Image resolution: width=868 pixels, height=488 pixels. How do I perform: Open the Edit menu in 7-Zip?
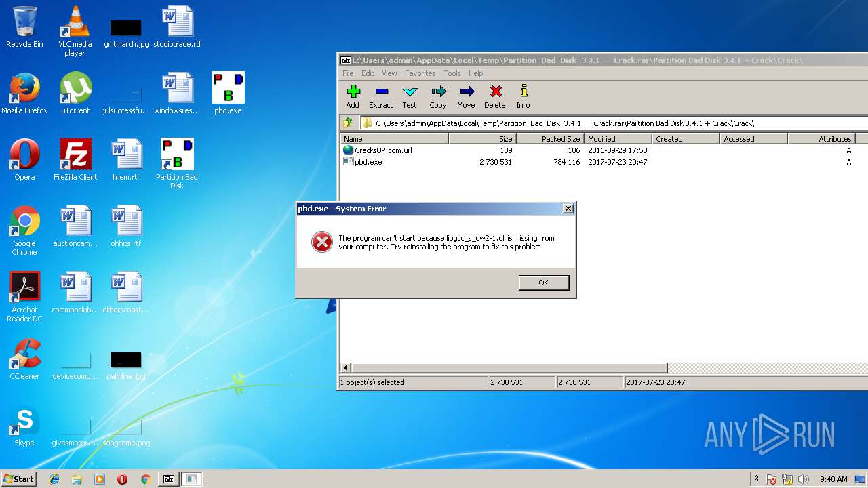click(x=368, y=73)
